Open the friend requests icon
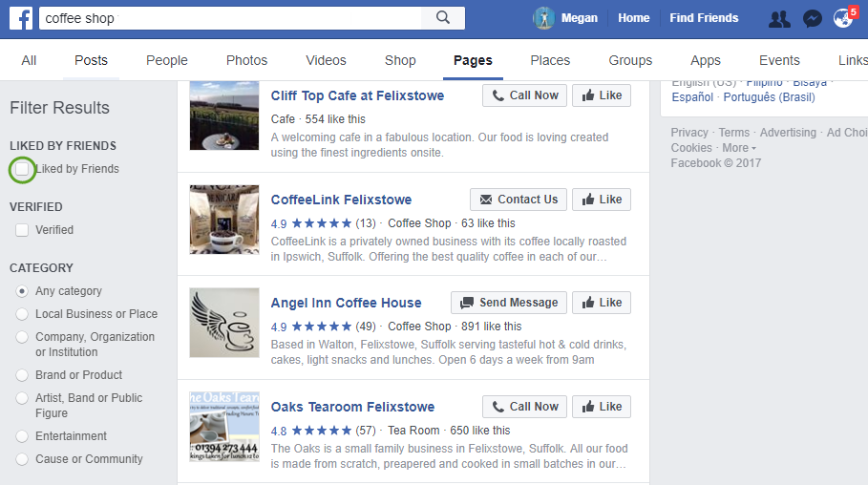The width and height of the screenshot is (868, 485). coord(779,19)
